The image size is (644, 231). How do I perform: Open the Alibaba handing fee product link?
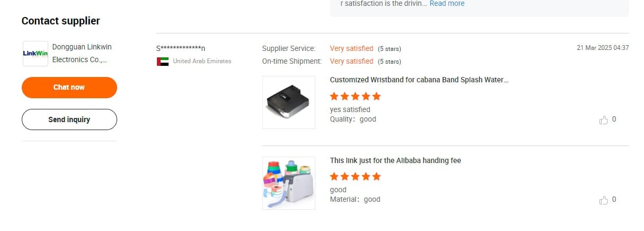395,160
